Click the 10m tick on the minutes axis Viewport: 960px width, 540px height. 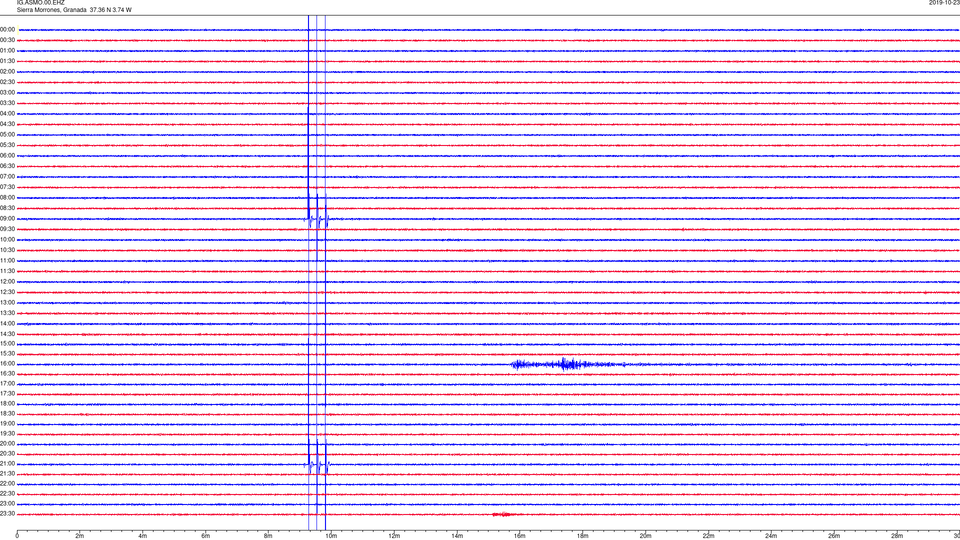[x=331, y=536]
